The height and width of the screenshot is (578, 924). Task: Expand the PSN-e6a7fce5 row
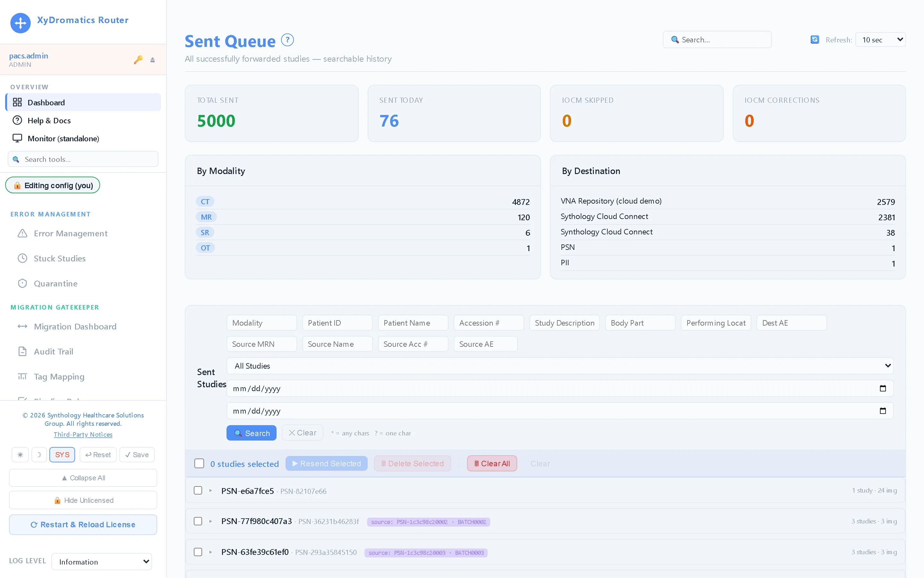210,490
